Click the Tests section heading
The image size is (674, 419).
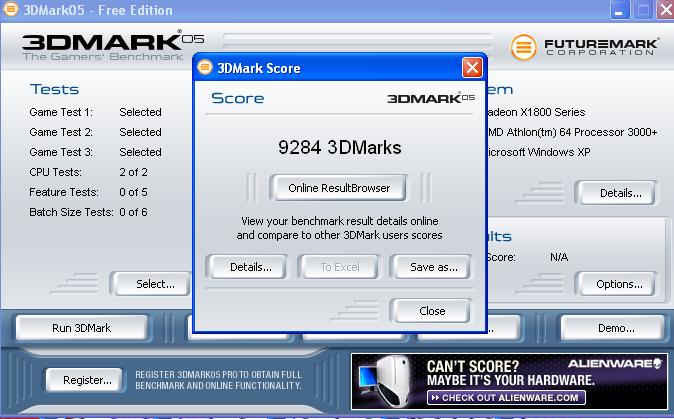(55, 89)
